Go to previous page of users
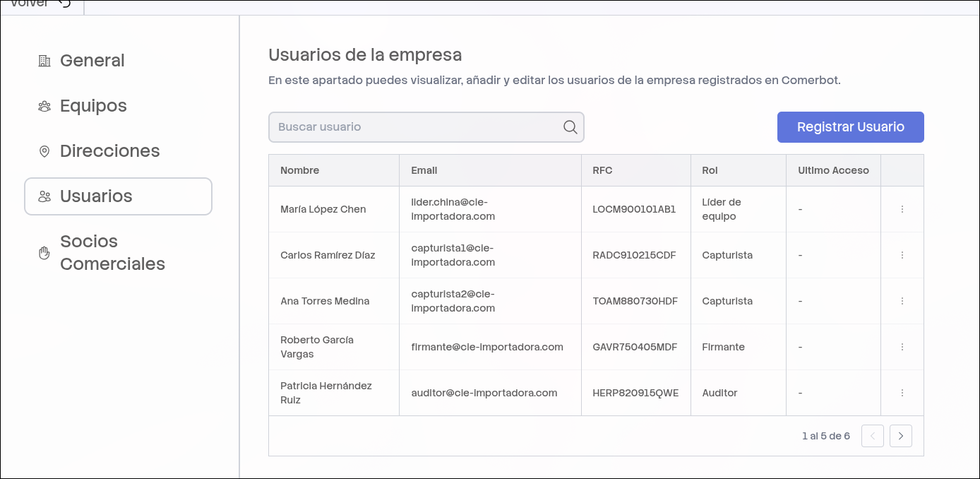Screen dimensions: 980x479 [x=873, y=436]
